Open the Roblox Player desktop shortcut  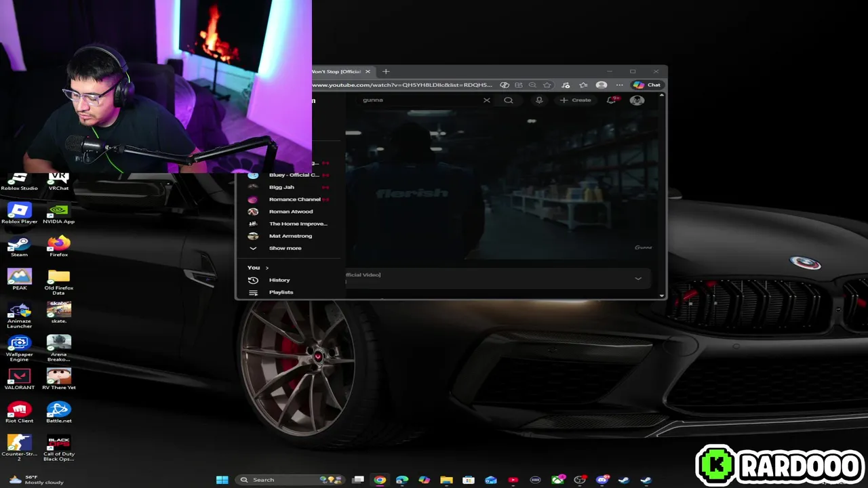[x=19, y=213]
